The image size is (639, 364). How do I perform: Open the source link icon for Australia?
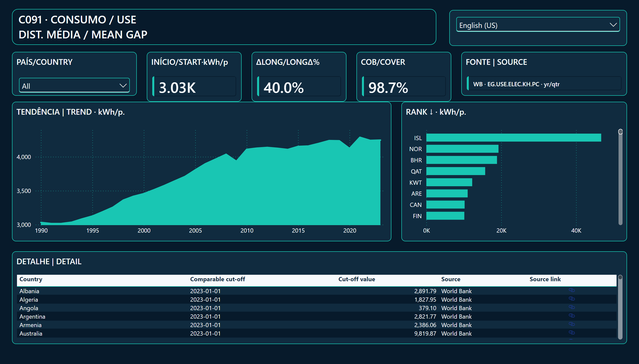coord(572,333)
